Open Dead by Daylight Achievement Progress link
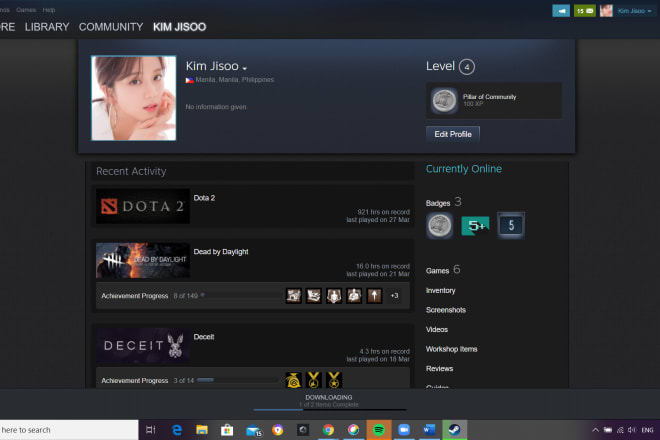 pos(135,296)
